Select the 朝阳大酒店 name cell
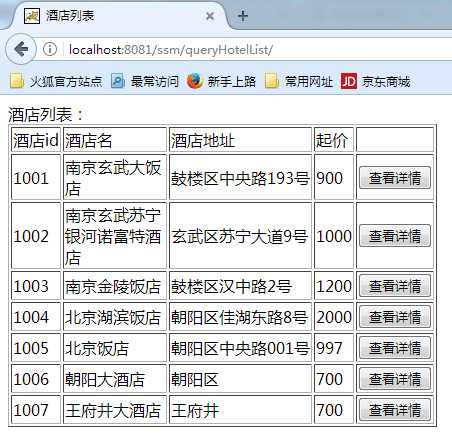The height and width of the screenshot is (437, 452). tap(115, 379)
